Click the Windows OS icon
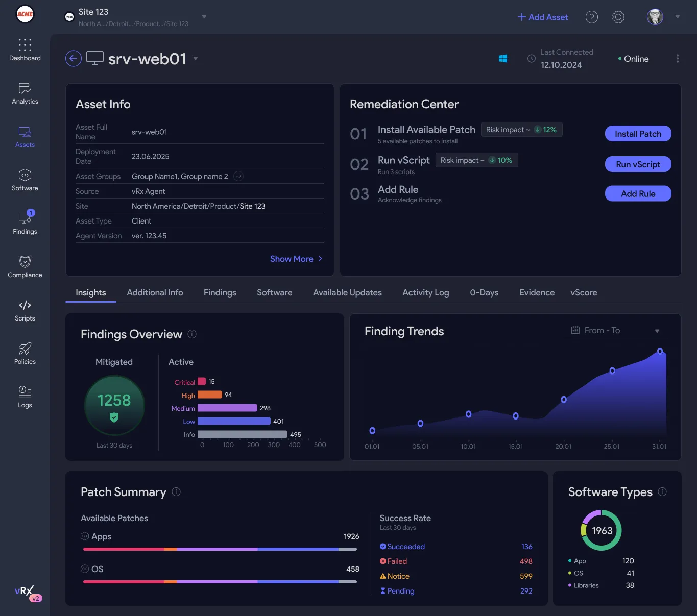The image size is (697, 616). (x=503, y=59)
